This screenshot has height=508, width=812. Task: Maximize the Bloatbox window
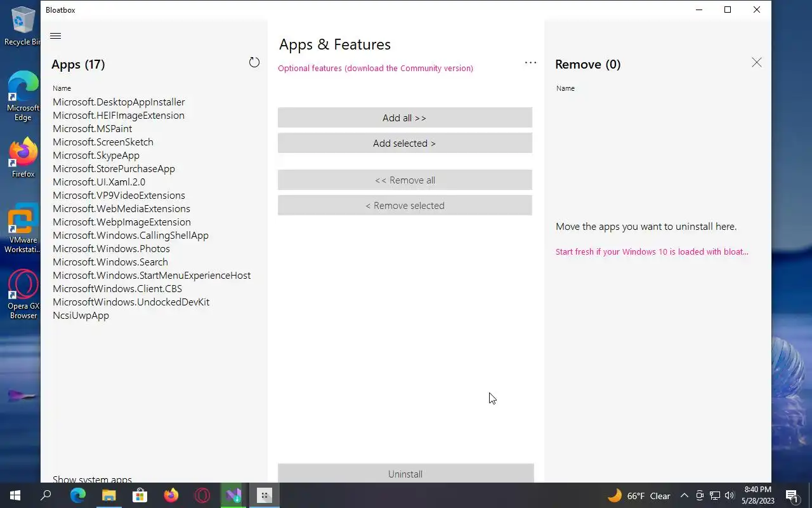(728, 10)
